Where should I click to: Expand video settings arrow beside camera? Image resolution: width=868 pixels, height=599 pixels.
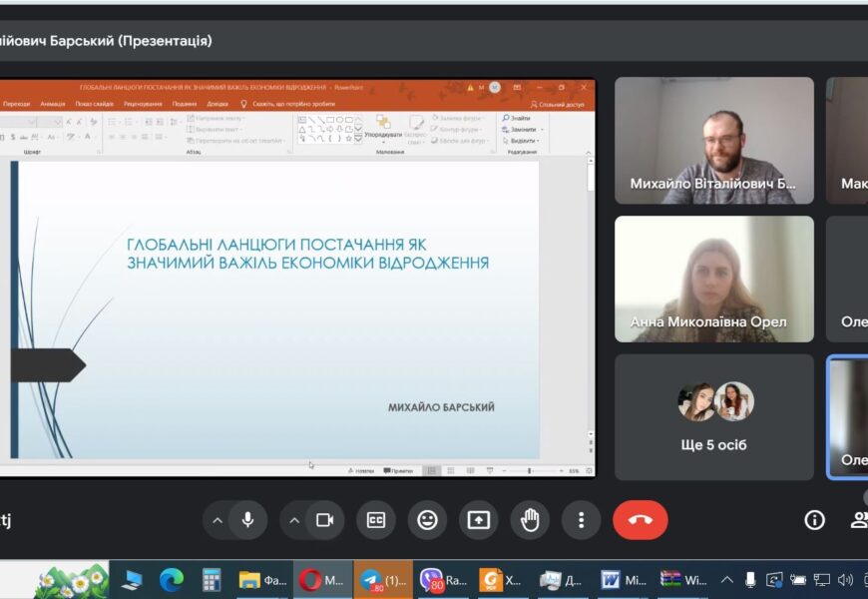coord(294,520)
